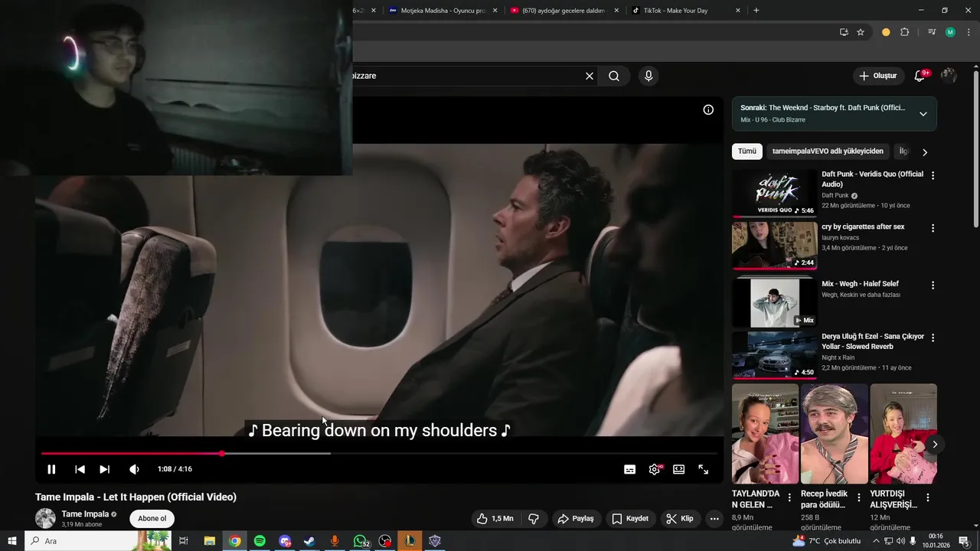
Task: Skip to the next video
Action: point(104,469)
